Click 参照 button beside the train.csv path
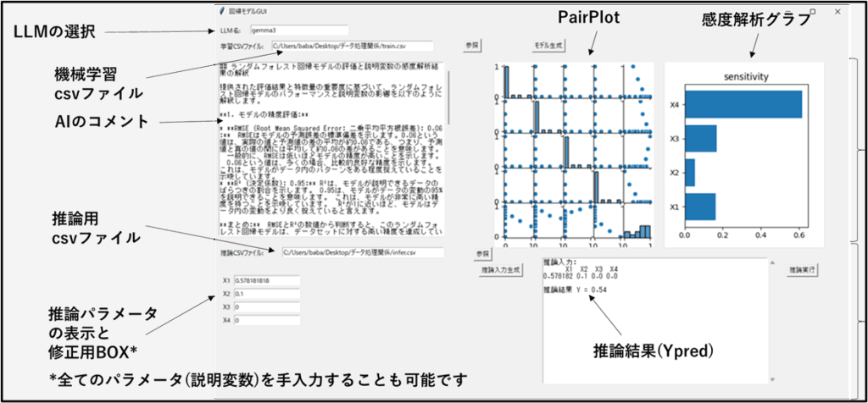 click(x=471, y=44)
